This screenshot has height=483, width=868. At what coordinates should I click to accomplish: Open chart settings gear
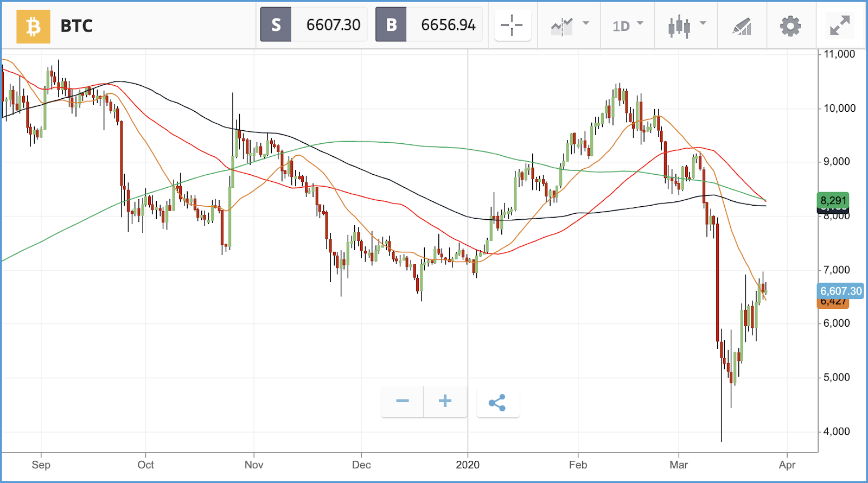pos(790,26)
